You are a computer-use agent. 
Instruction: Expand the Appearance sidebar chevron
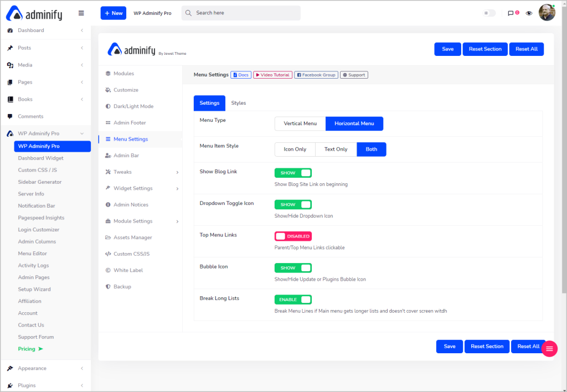click(82, 368)
